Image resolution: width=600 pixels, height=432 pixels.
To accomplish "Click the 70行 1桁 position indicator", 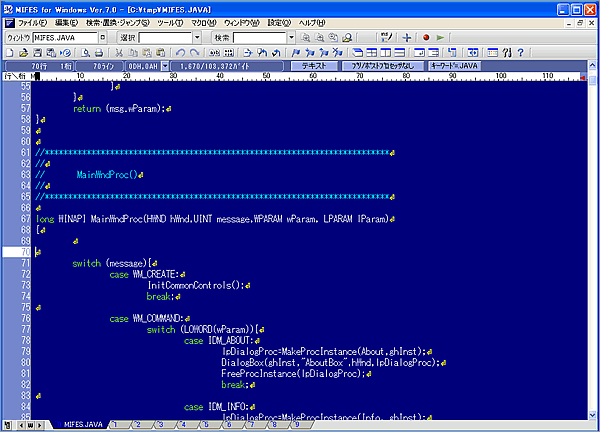I will [x=41, y=66].
